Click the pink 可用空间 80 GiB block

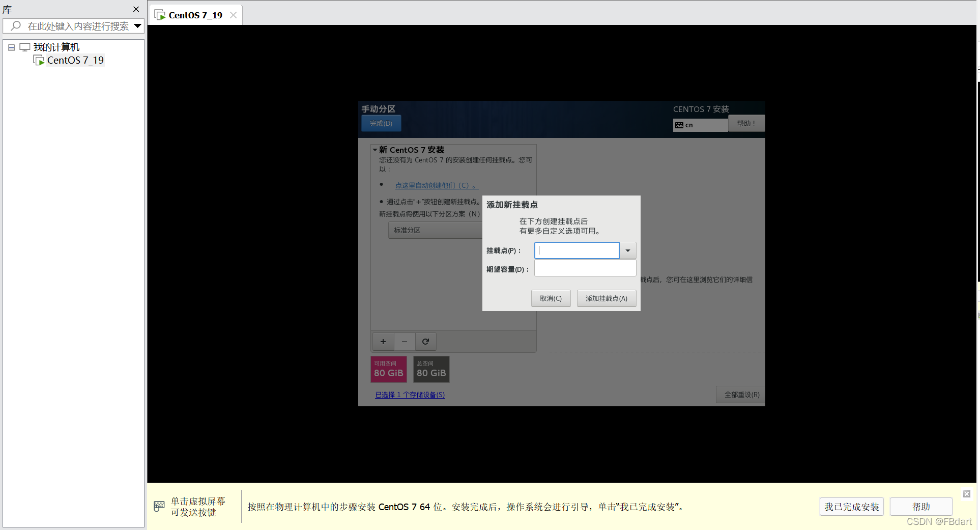[x=388, y=369]
